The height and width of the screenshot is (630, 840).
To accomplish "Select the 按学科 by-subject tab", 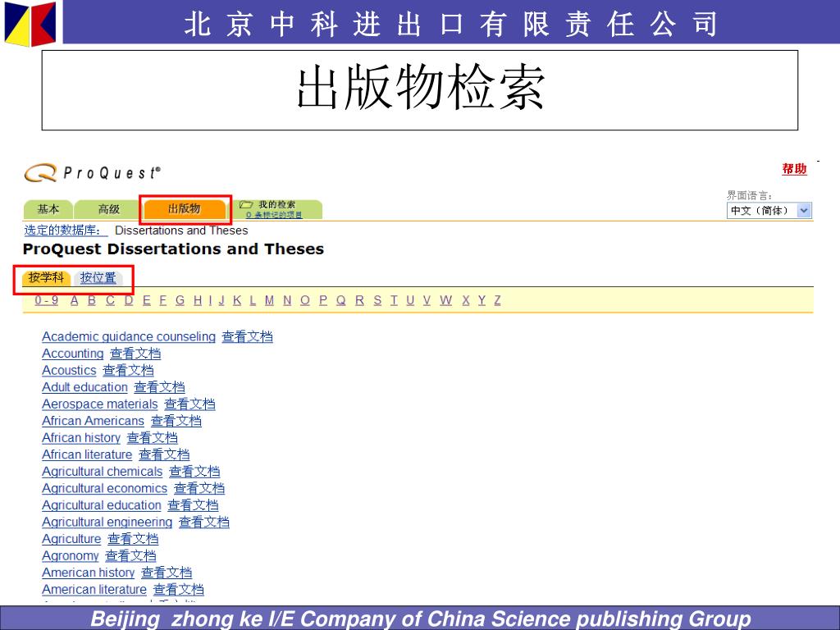I will pos(46,277).
